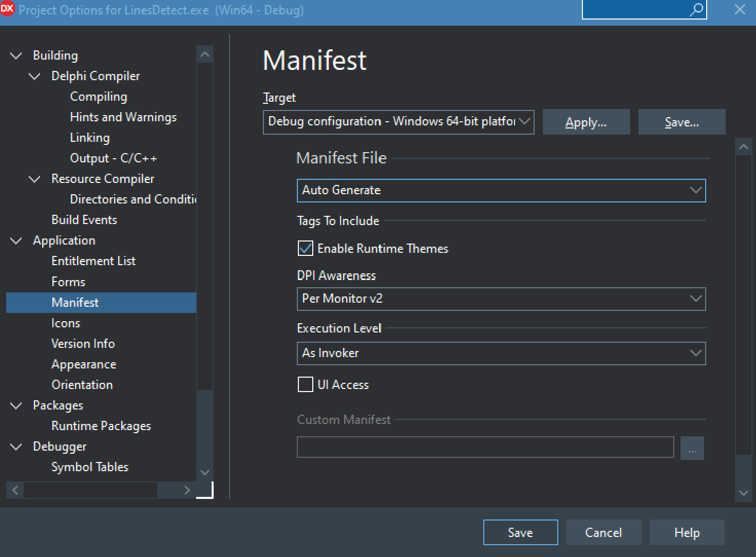The width and height of the screenshot is (756, 557).
Task: Select Symbol Tables tree item
Action: [x=90, y=467]
